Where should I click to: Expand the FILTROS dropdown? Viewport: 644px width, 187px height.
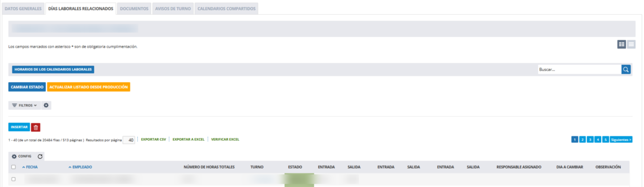pos(24,105)
